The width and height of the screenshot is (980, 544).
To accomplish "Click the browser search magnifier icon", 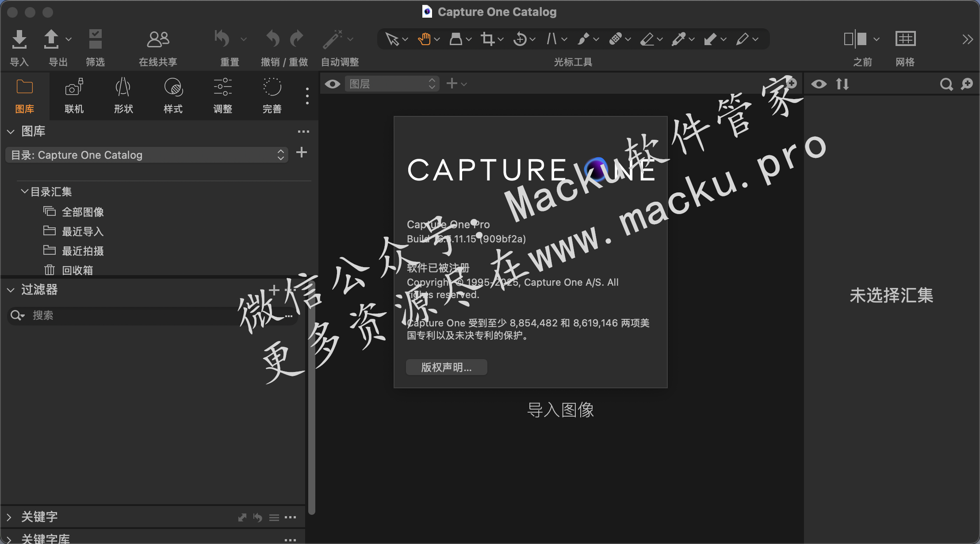I will point(946,84).
